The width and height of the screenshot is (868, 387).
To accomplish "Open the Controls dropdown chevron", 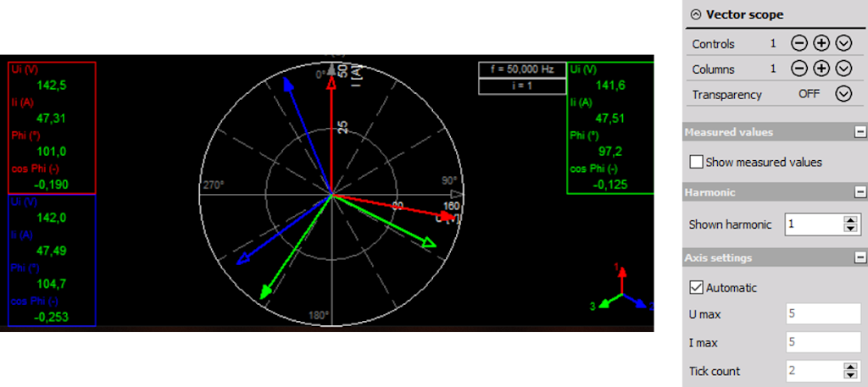I will point(843,44).
